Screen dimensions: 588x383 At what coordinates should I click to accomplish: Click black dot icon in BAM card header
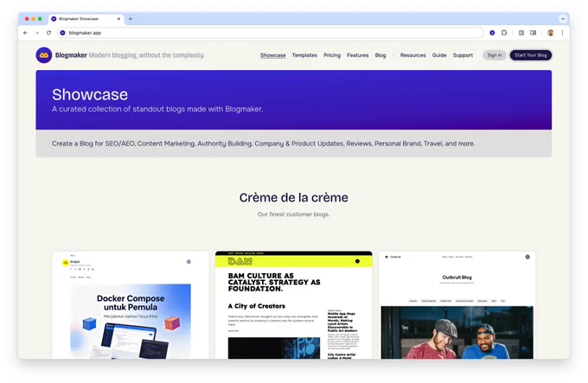(x=357, y=261)
